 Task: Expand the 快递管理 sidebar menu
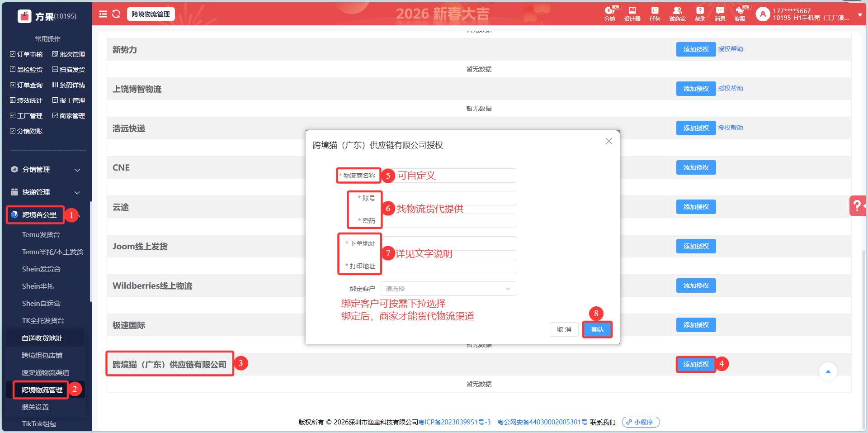point(45,192)
